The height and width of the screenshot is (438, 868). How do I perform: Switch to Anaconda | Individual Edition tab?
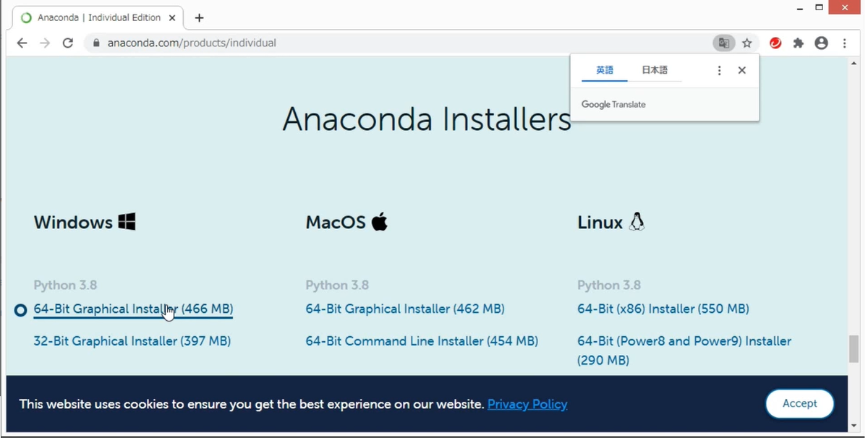point(99,17)
